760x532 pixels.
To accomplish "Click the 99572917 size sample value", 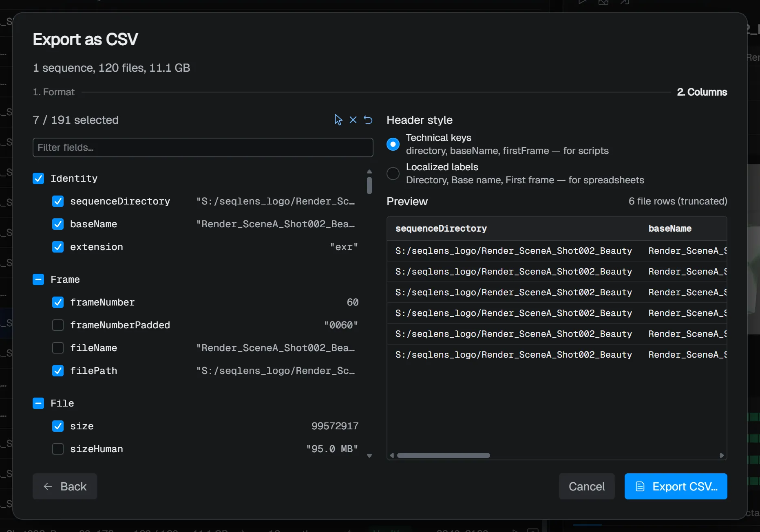I will tap(335, 426).
